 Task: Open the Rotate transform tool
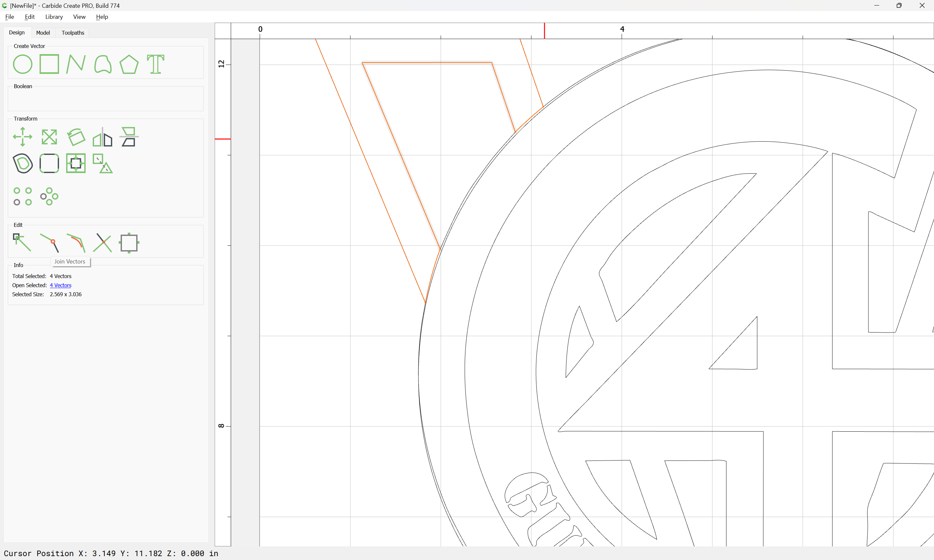pos(76,137)
